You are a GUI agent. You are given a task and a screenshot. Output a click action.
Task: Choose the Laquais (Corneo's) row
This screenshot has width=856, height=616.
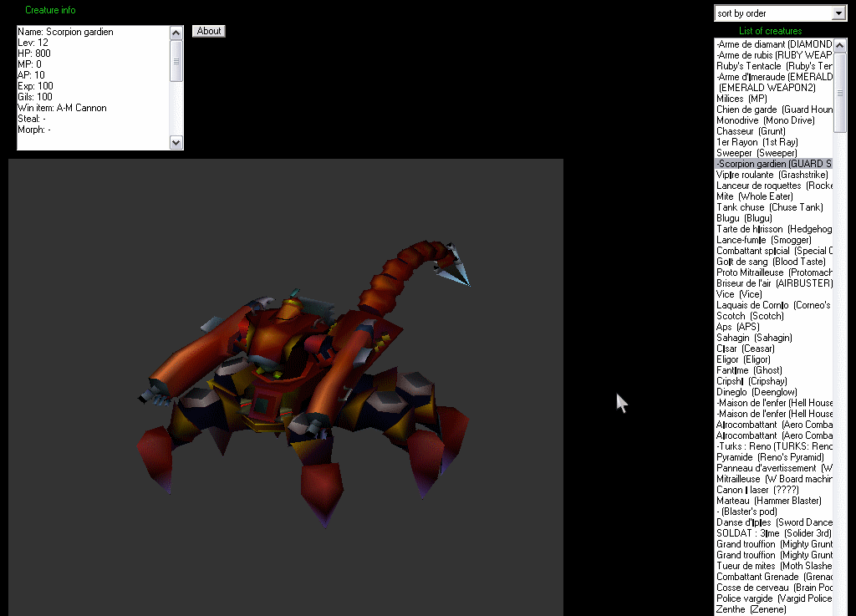click(x=774, y=306)
